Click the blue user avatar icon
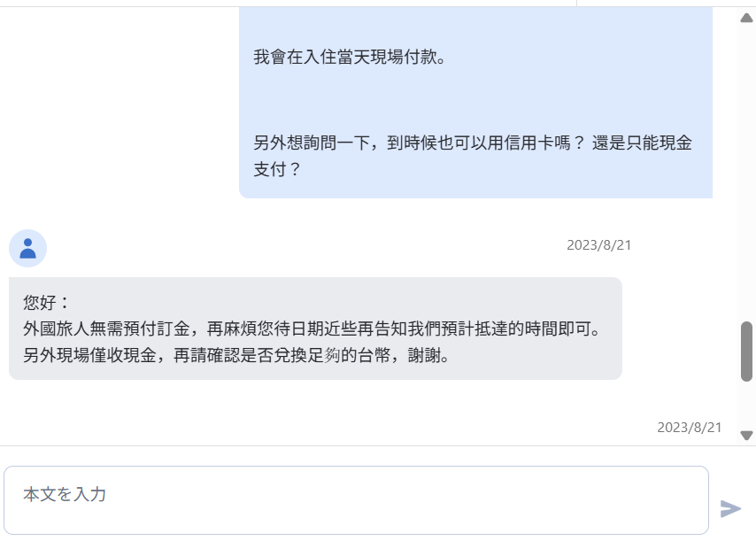756x541 pixels. click(28, 248)
